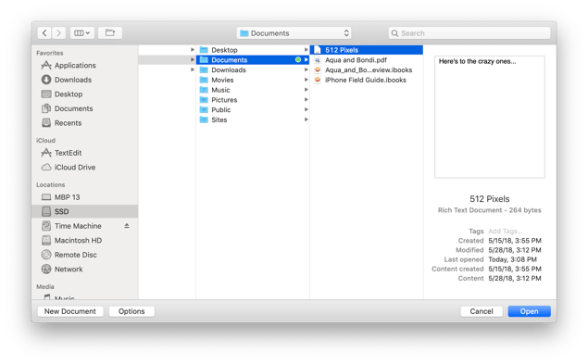Image resolution: width=588 pixels, height=364 pixels.
Task: Eject the Time Machine volume
Action: 127,226
